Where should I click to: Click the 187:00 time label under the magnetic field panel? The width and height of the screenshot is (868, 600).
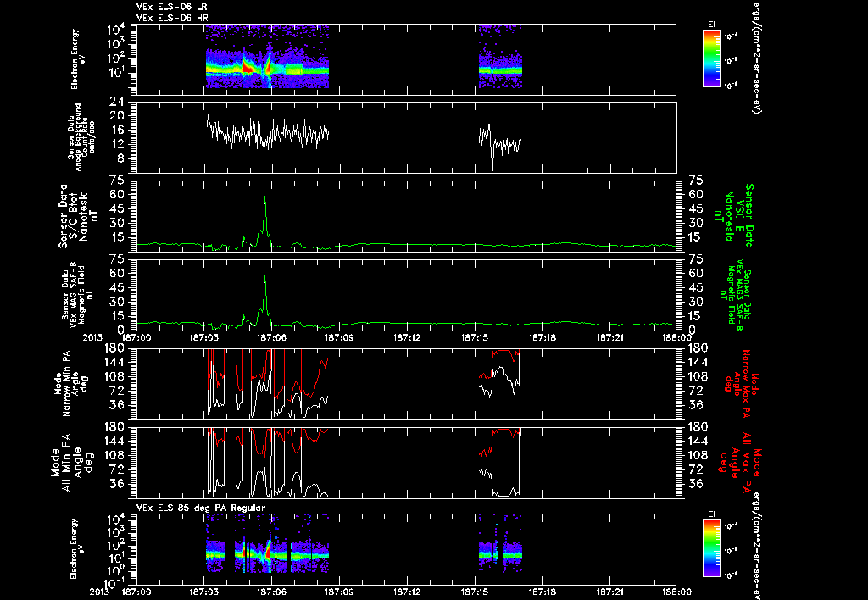136,336
